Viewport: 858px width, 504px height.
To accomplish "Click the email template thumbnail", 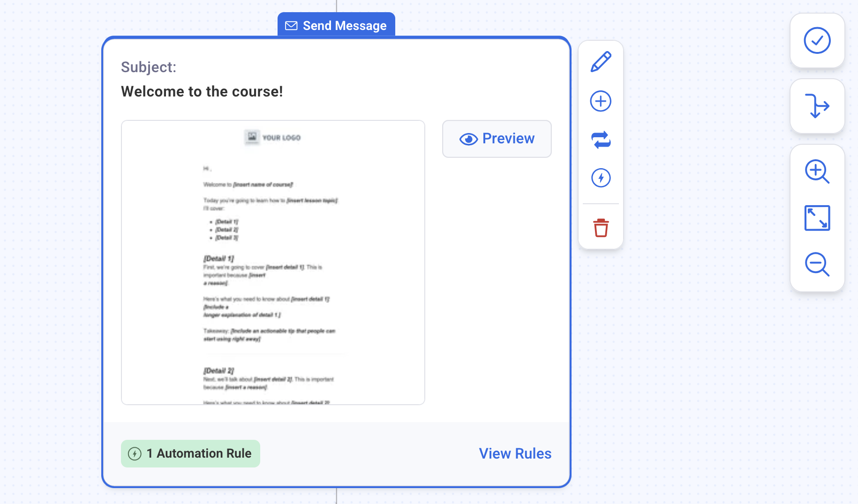I will click(273, 262).
